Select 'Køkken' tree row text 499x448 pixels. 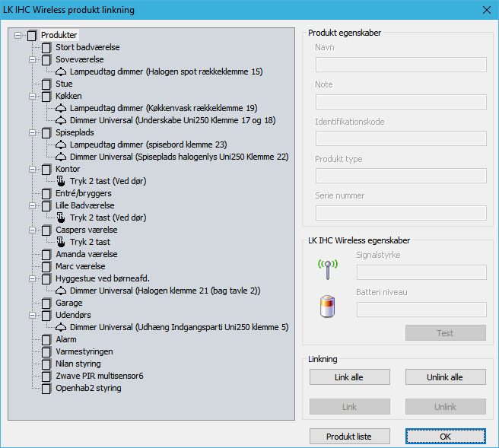tap(68, 96)
